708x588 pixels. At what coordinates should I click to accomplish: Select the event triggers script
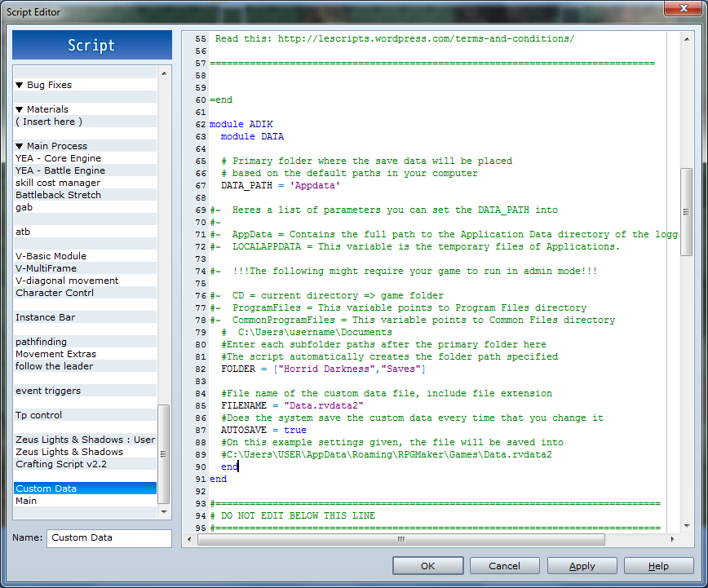point(86,391)
